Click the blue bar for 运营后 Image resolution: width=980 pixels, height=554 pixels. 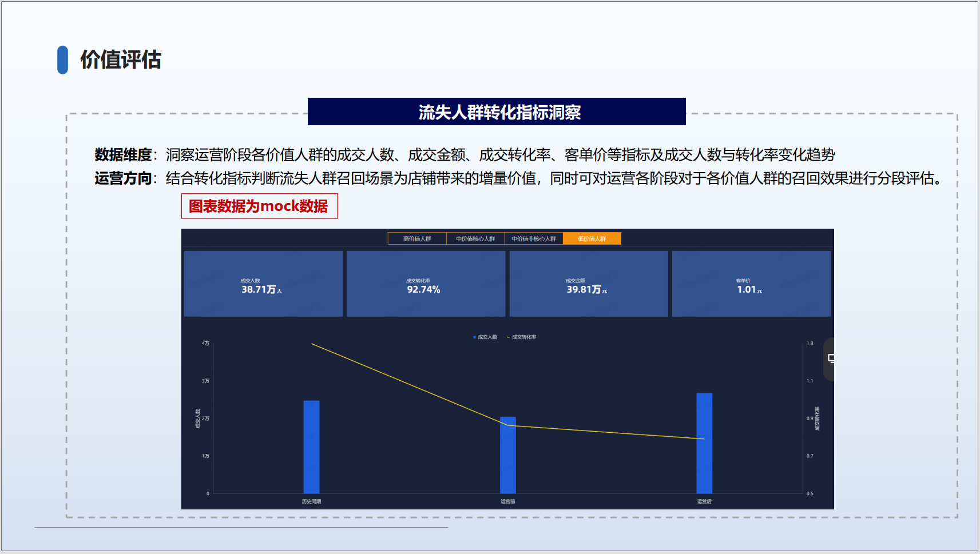(704, 443)
